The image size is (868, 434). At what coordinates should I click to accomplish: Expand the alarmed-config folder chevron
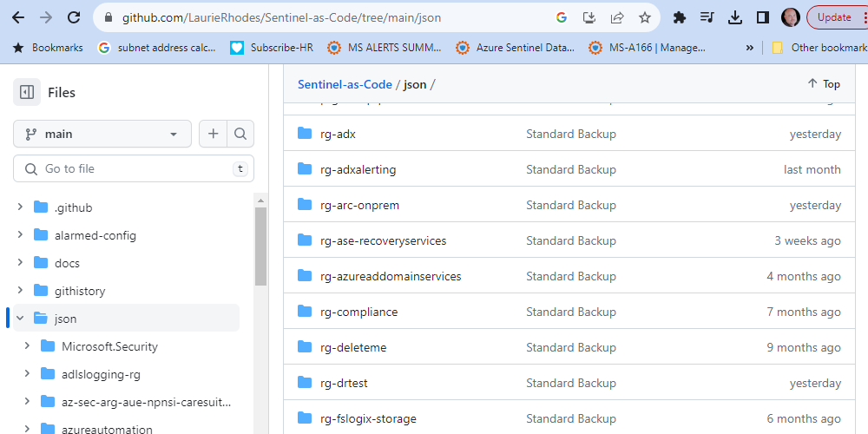(20, 234)
